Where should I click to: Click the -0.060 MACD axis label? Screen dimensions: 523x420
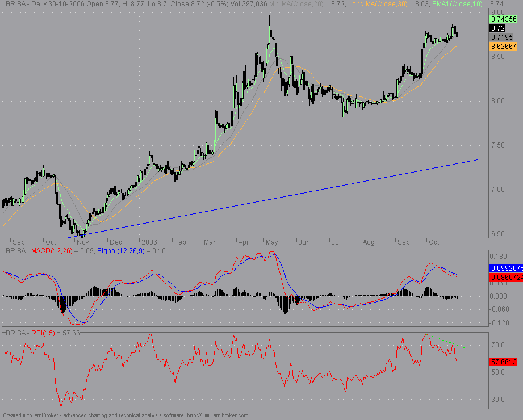pyautogui.click(x=499, y=309)
